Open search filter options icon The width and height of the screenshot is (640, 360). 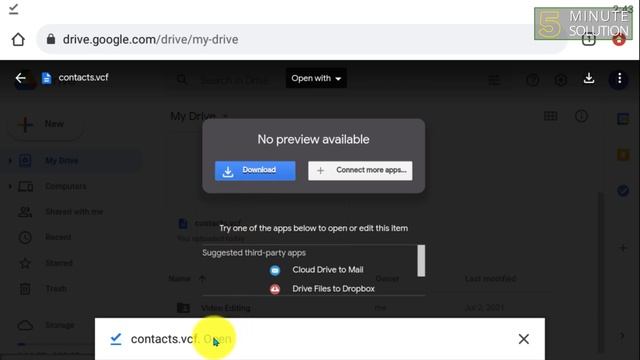point(494,80)
